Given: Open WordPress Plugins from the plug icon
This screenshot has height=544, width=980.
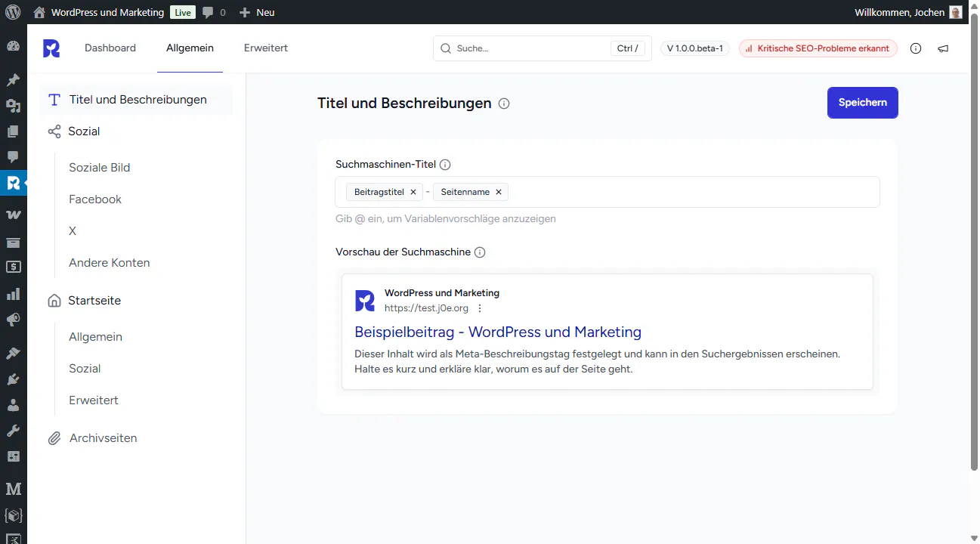Looking at the screenshot, I should [13, 379].
